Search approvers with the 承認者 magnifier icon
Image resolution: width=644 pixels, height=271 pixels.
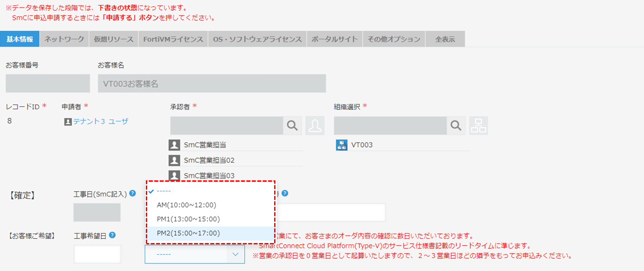point(293,125)
